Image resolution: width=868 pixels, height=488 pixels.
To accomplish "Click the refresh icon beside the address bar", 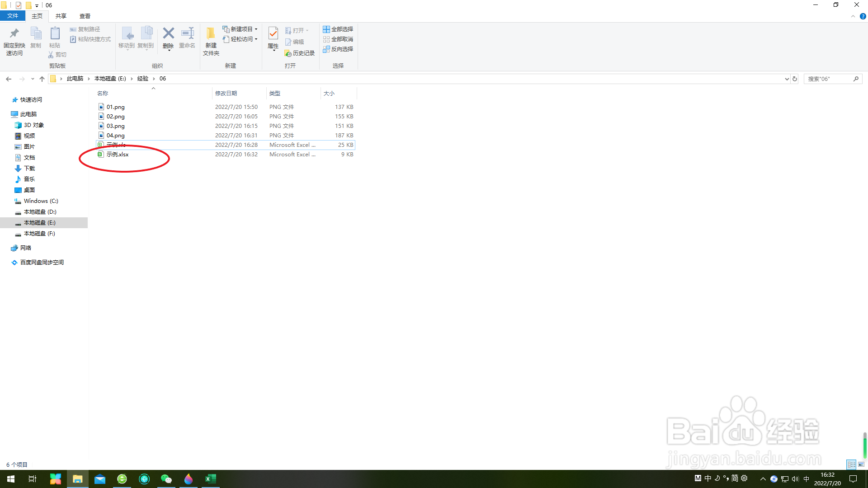I will [x=795, y=79].
